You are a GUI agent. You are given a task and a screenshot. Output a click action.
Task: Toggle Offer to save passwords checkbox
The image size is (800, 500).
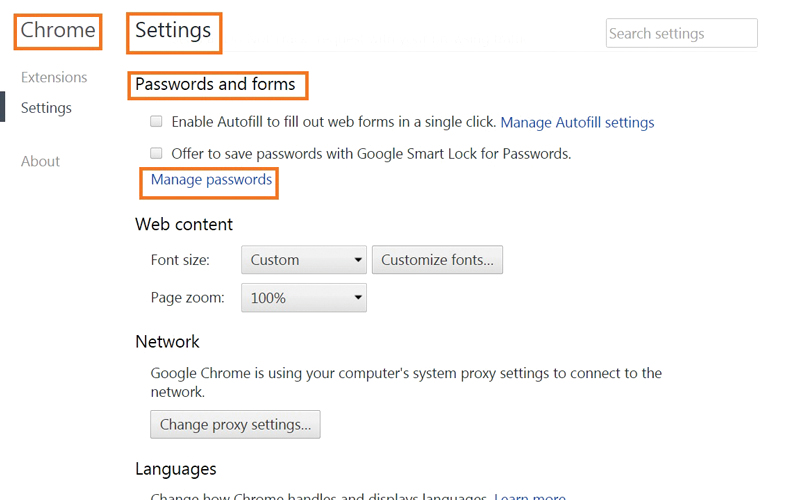pos(156,154)
